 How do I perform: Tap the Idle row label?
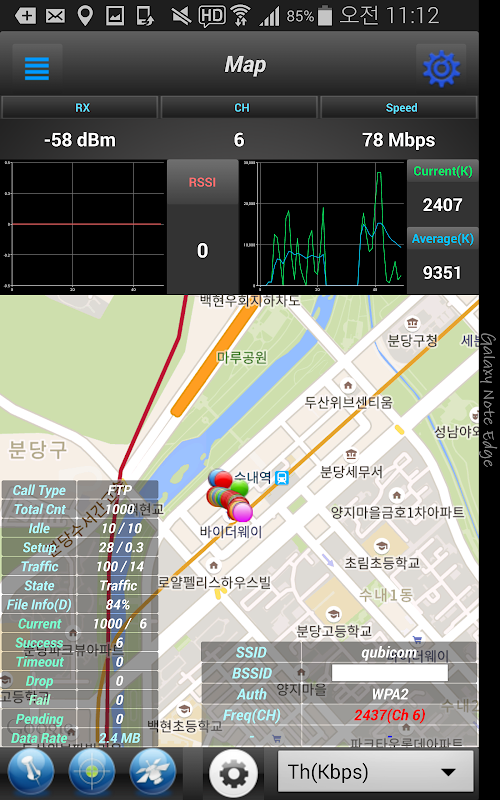coord(39,528)
